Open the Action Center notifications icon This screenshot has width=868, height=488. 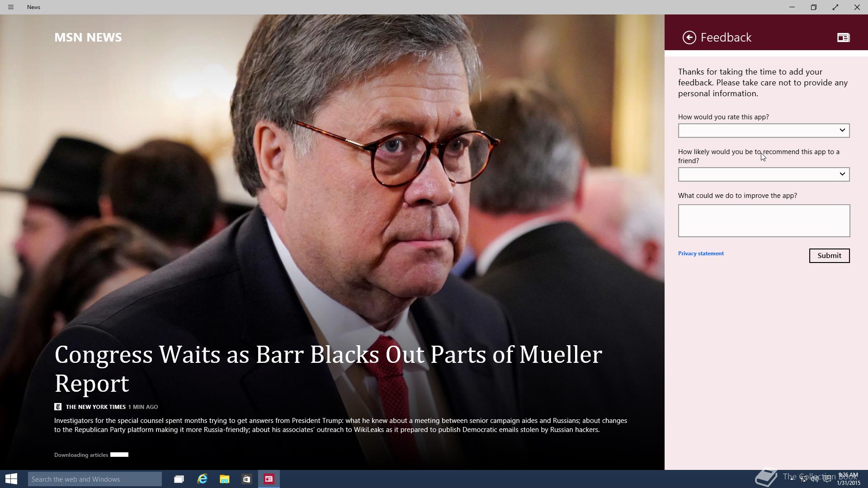point(827,479)
